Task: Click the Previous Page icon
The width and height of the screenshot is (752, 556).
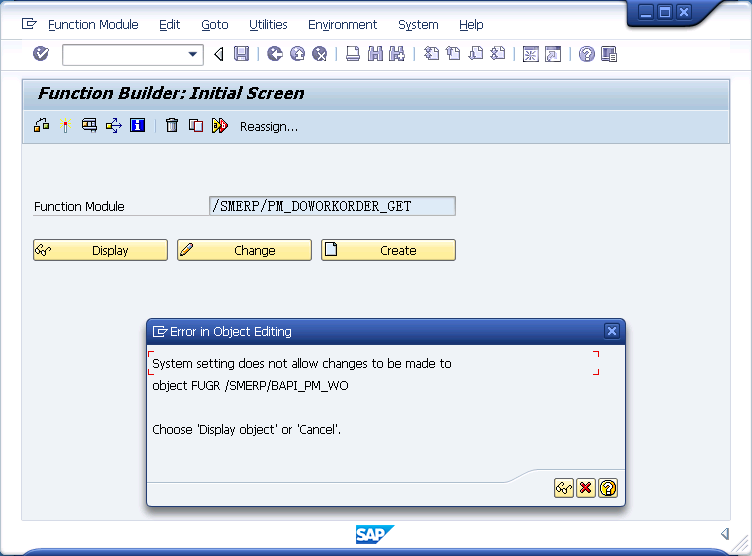Action: click(453, 54)
